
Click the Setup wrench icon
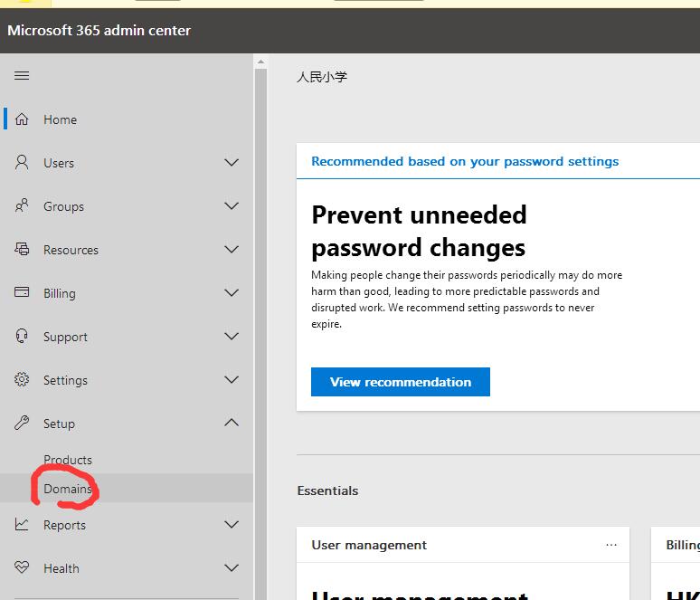(x=22, y=423)
